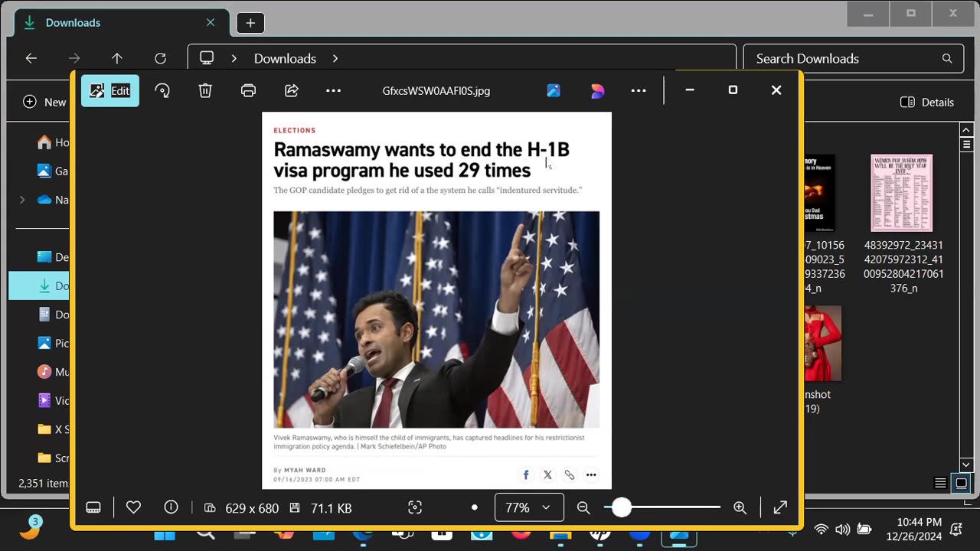Expand the chevron before Downloads in address bar
The height and width of the screenshot is (551, 980).
pos(234,58)
